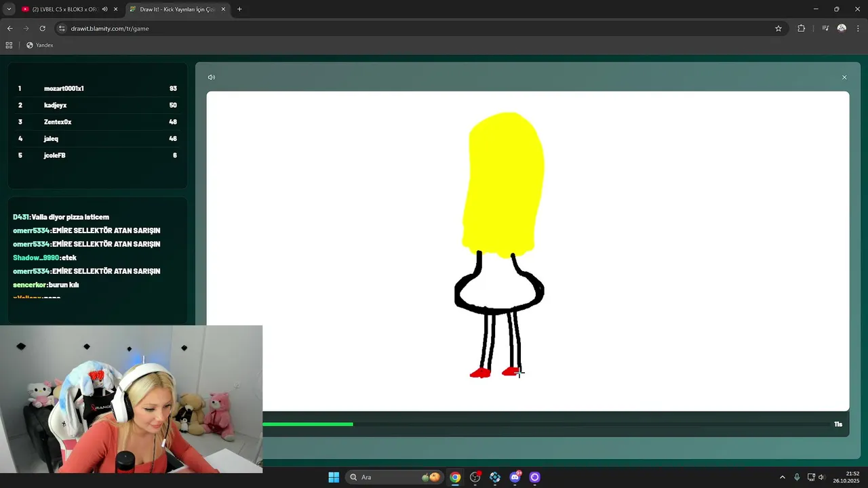This screenshot has width=868, height=488.
Task: Select the Draw It! browser tab
Action: pyautogui.click(x=178, y=9)
